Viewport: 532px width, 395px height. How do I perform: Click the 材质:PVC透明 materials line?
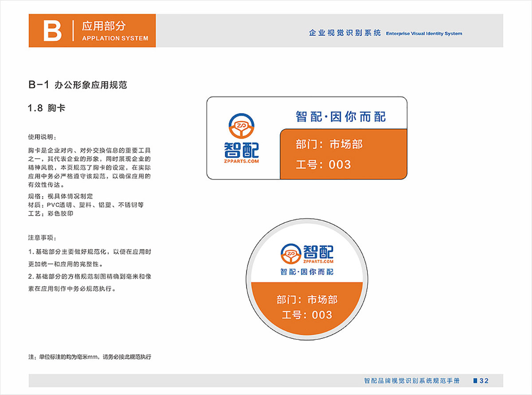tap(86, 205)
